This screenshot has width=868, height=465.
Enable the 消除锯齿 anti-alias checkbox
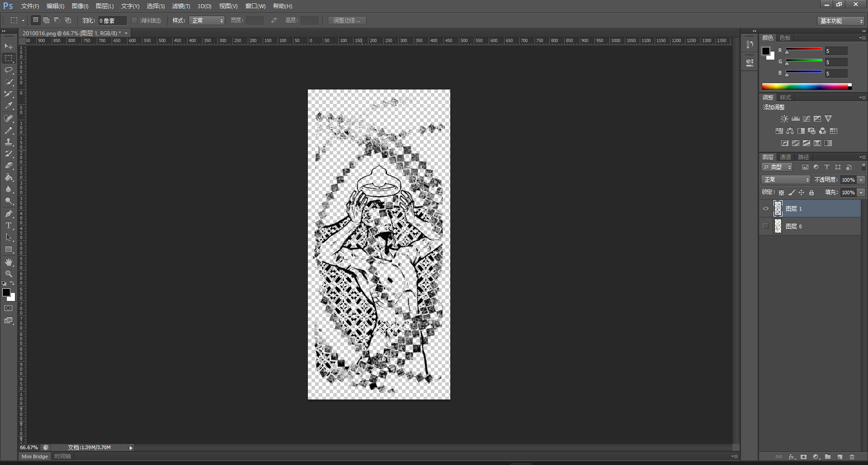tap(134, 20)
